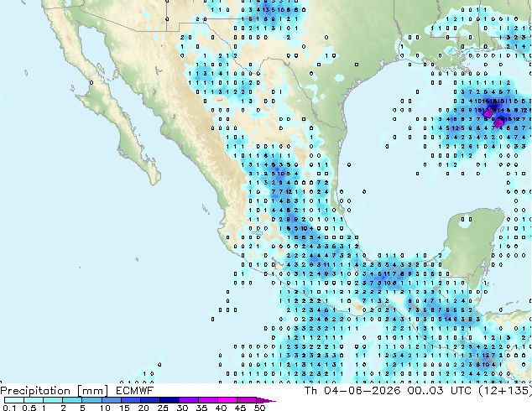Select the date text '04-06-2026'
532x411 pixels.
pos(362,391)
